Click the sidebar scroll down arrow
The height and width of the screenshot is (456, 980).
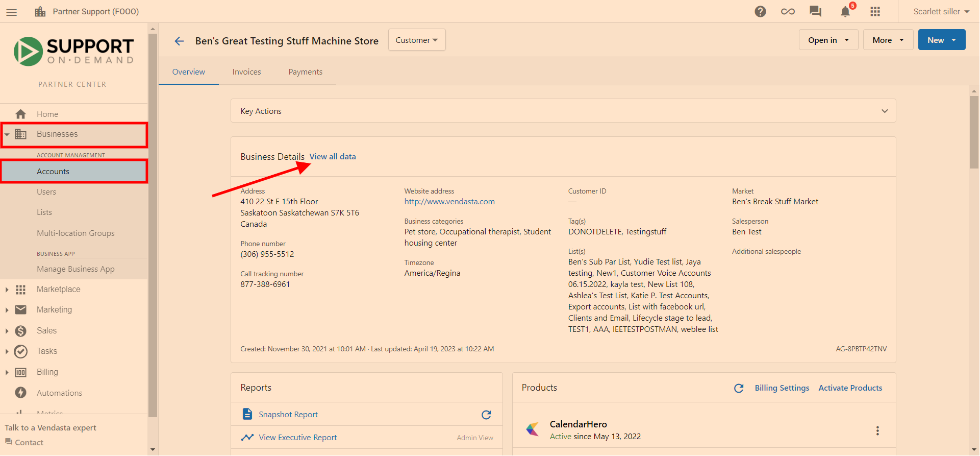(x=153, y=450)
